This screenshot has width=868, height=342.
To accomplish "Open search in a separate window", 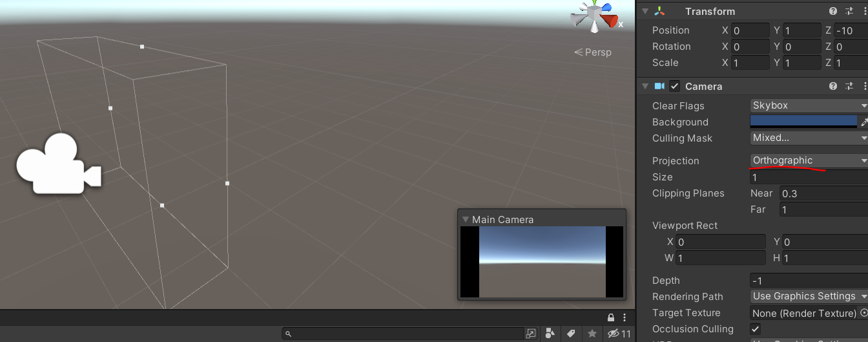I will point(531,334).
